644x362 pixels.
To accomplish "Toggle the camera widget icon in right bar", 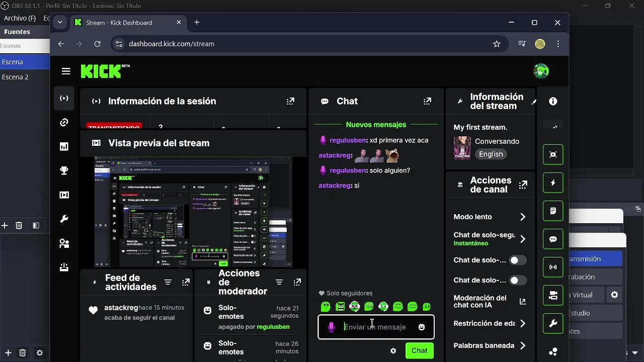I will point(553,295).
